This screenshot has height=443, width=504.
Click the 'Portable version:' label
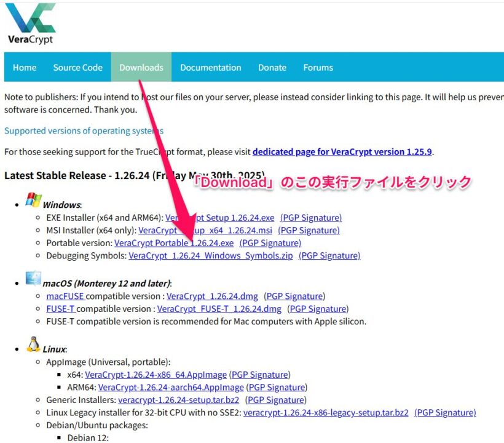(x=79, y=243)
